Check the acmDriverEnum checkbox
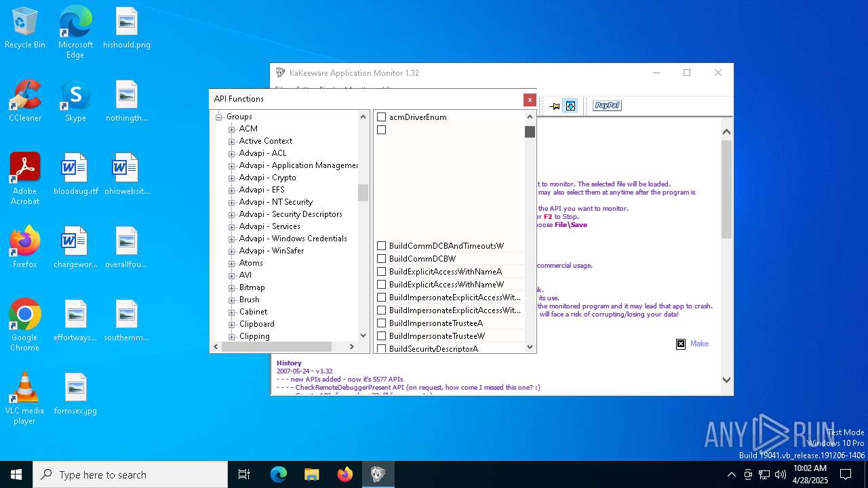The image size is (868, 488). [x=381, y=117]
